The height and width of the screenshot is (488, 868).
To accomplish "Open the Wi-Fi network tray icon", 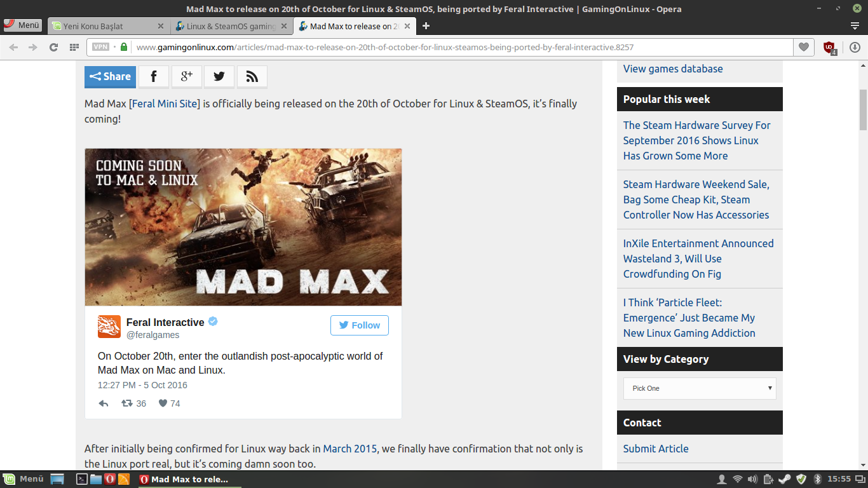I will [737, 479].
